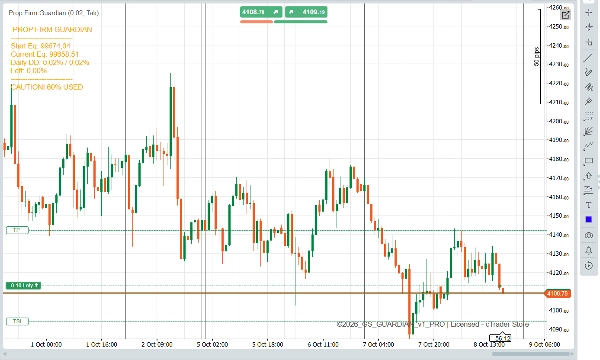The image size is (600, 360).
Task: Click the 7 Oct 04:00 time axis label
Action: pos(378,344)
